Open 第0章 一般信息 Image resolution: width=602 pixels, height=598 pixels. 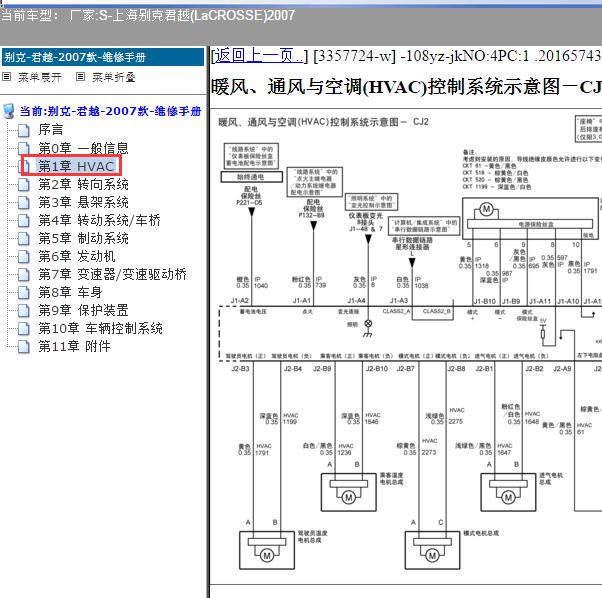83,148
